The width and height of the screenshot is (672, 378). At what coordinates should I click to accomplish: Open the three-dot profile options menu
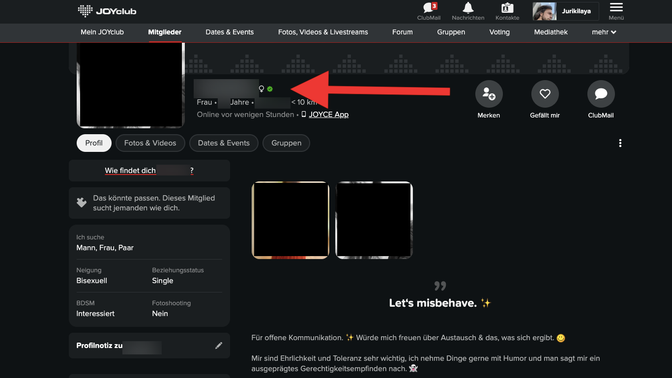point(620,143)
